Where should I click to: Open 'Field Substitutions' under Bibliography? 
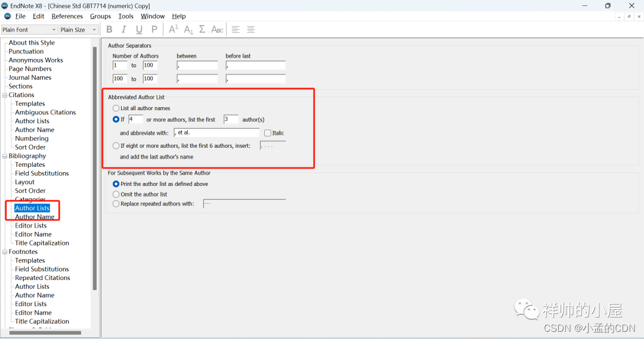point(42,173)
